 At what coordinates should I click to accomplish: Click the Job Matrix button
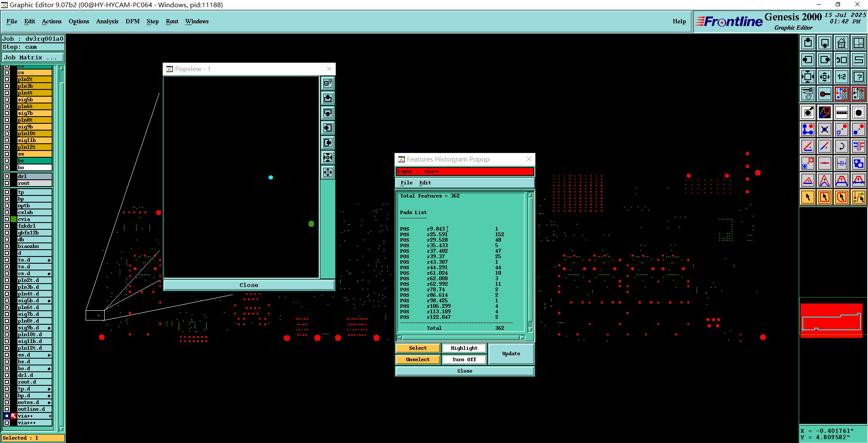(x=33, y=57)
